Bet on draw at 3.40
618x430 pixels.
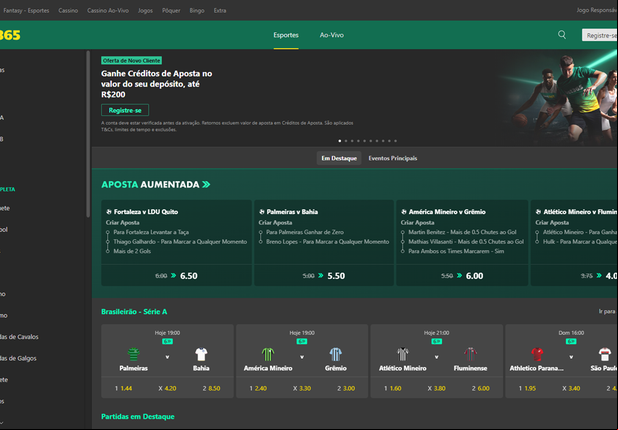click(571, 388)
